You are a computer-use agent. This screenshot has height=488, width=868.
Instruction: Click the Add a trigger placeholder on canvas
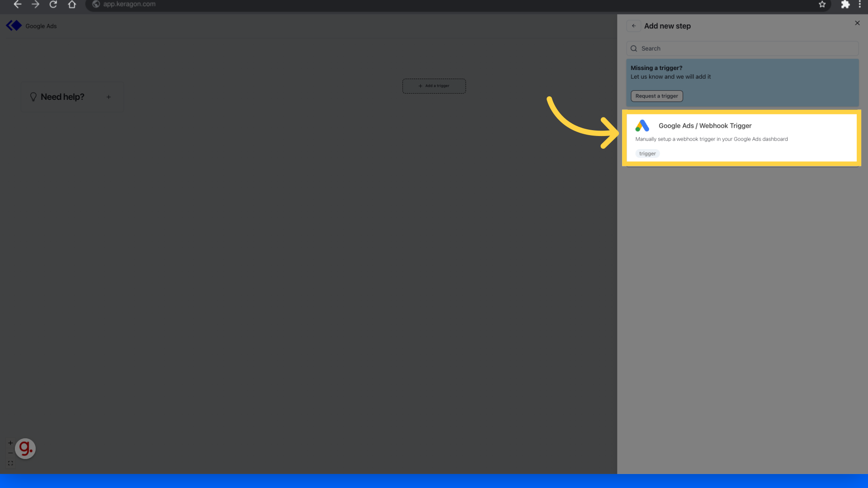[434, 86]
